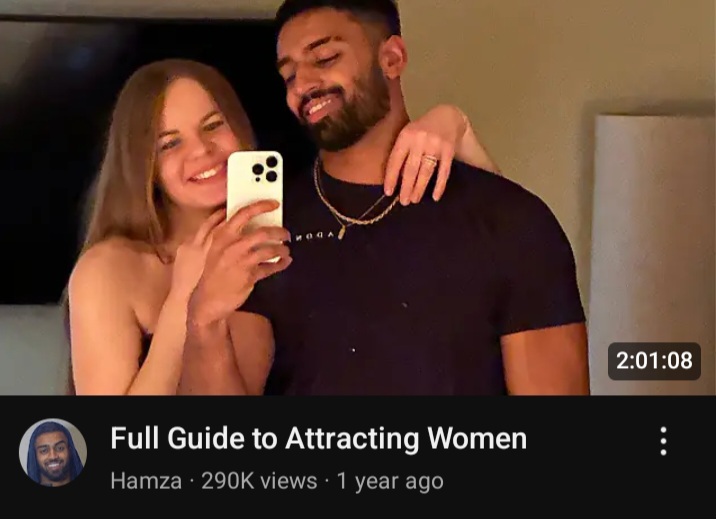This screenshot has height=519, width=716.
Task: Click the 290K views text
Action: pos(259,481)
